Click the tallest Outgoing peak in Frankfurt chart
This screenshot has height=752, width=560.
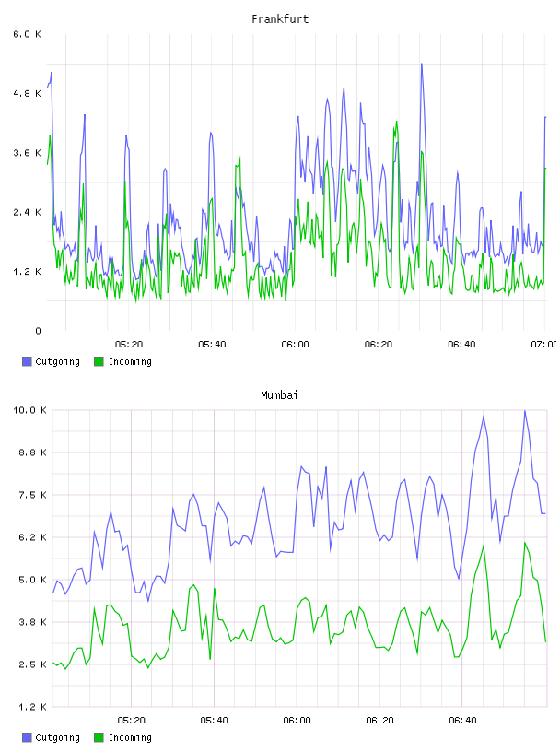click(x=422, y=65)
